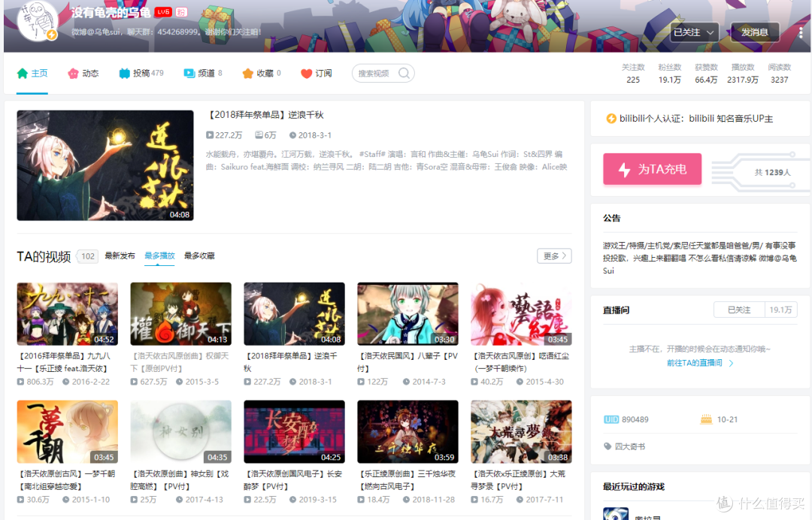Image resolution: width=812 pixels, height=520 pixels.
Task: Click the user avatar picture
Action: click(x=36, y=21)
